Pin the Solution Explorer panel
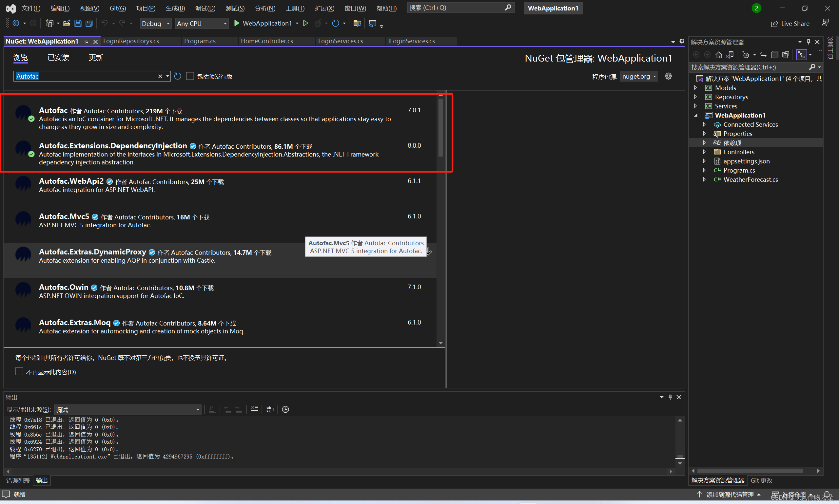This screenshot has height=504, width=839. click(809, 42)
